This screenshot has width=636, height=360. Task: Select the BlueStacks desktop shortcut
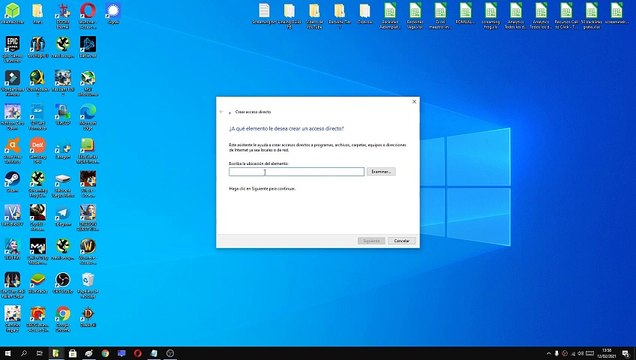click(x=38, y=283)
